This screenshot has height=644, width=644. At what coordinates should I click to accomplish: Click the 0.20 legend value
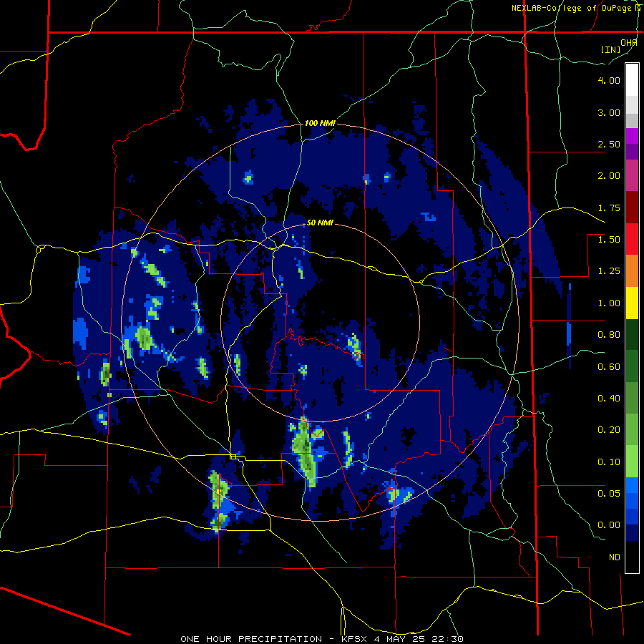click(609, 430)
